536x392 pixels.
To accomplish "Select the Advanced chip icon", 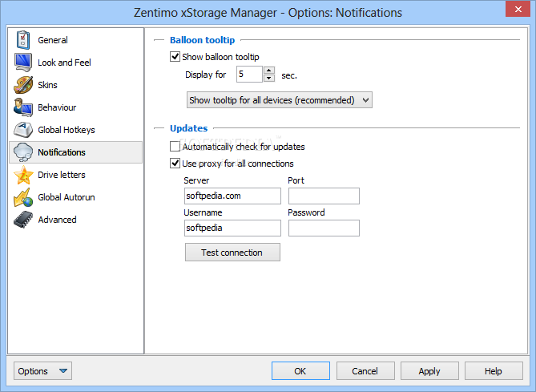I will 23,220.
